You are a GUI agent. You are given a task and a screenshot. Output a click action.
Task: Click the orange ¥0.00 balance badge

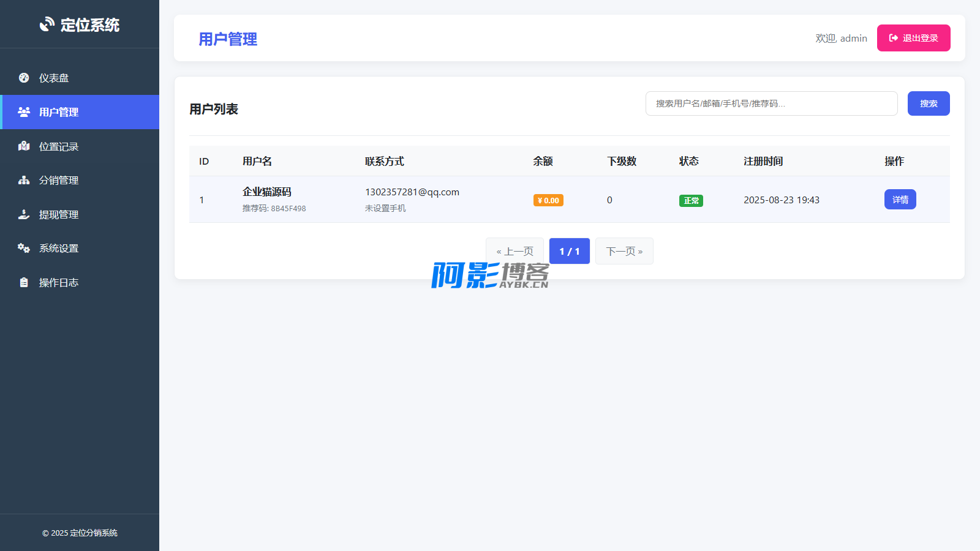point(548,200)
